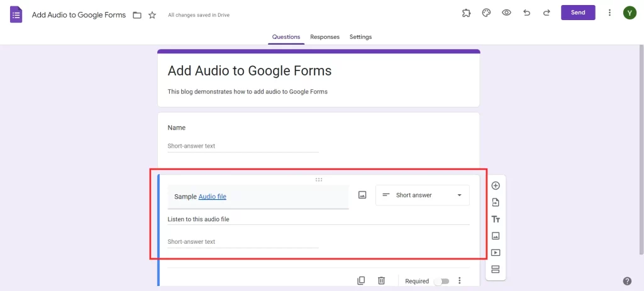Click the Send button
644x291 pixels.
(x=578, y=13)
